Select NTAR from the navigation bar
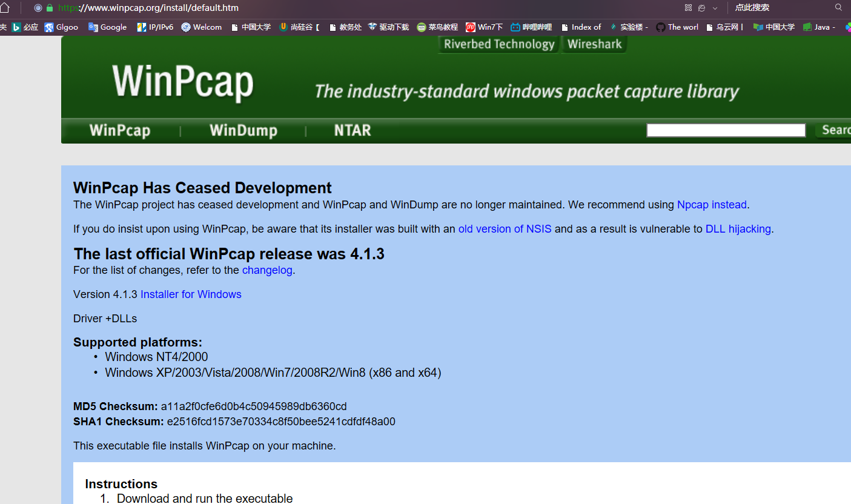 click(x=353, y=130)
